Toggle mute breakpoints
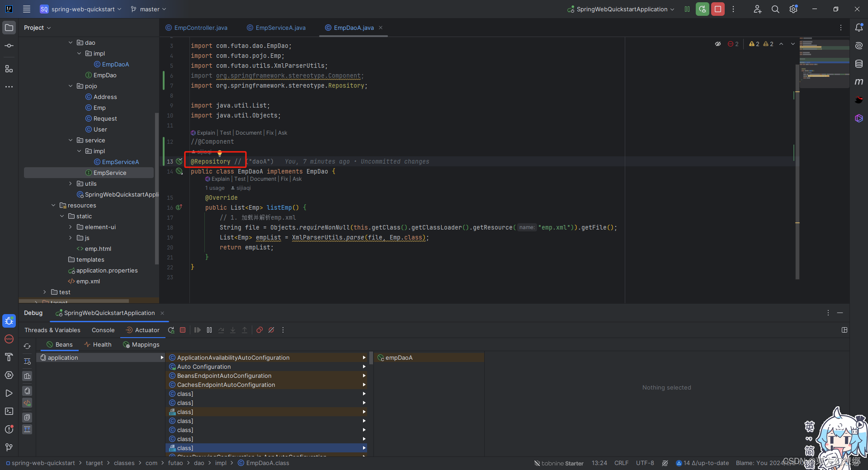 pos(271,330)
